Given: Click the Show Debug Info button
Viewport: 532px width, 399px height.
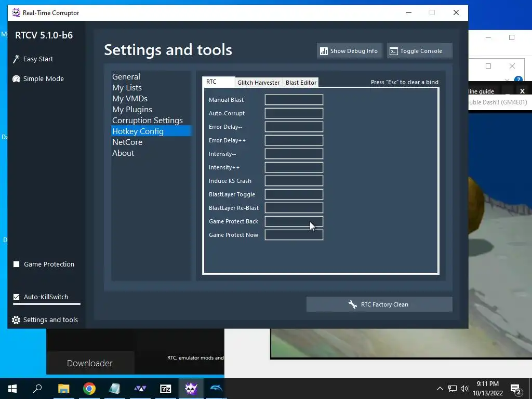Looking at the screenshot, I should pos(350,51).
